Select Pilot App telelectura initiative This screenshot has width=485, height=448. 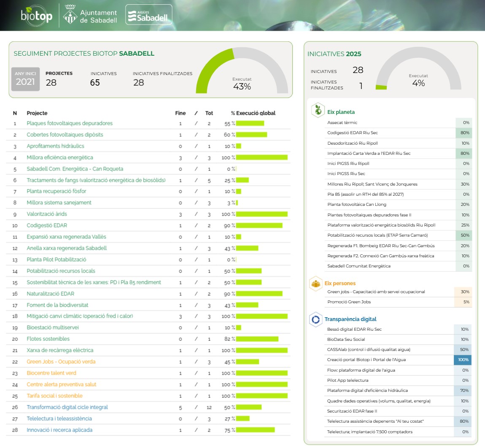(x=399, y=381)
